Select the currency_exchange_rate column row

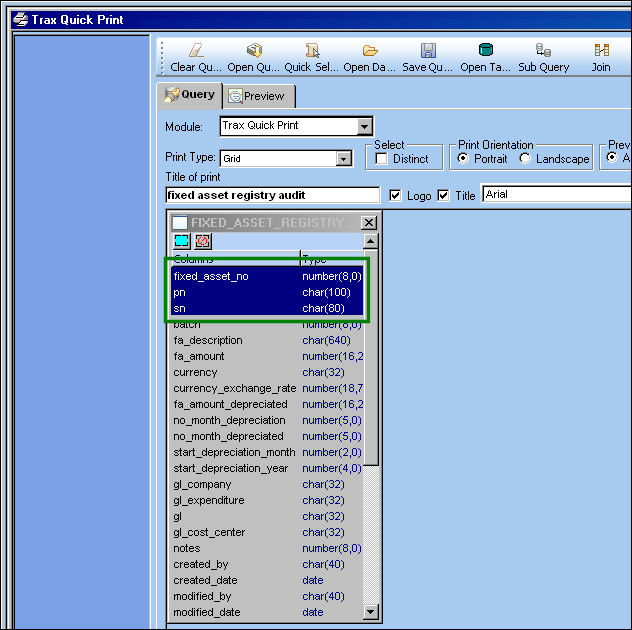click(268, 388)
